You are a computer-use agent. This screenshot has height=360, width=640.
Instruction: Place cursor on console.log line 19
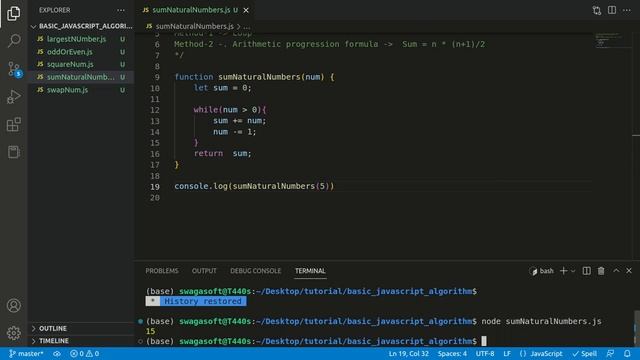(x=254, y=186)
